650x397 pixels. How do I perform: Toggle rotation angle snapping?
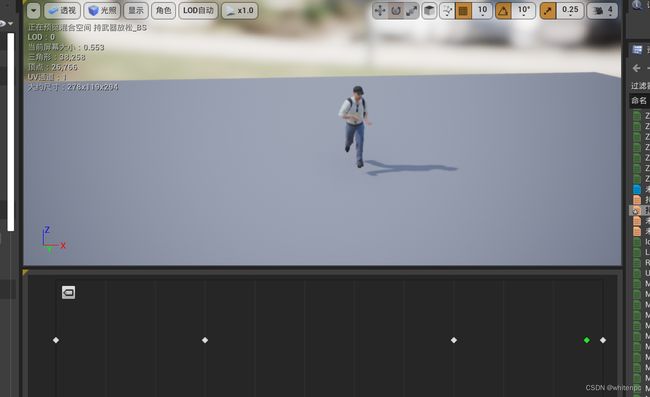pos(503,11)
